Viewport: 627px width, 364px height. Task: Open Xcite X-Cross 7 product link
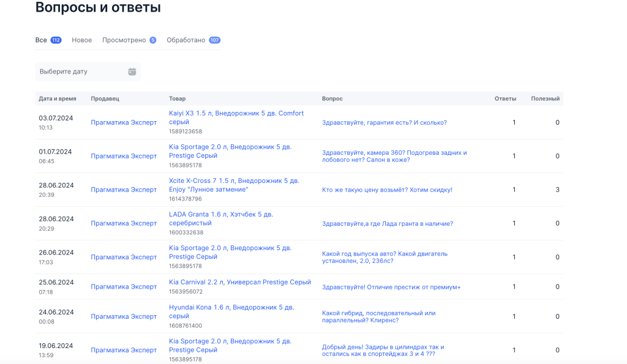(234, 185)
